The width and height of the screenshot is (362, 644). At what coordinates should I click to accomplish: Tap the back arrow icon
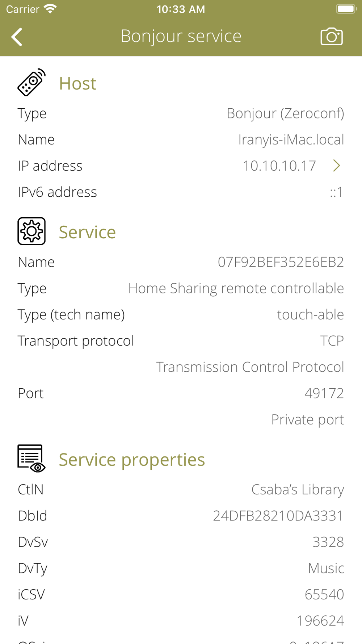pyautogui.click(x=17, y=37)
